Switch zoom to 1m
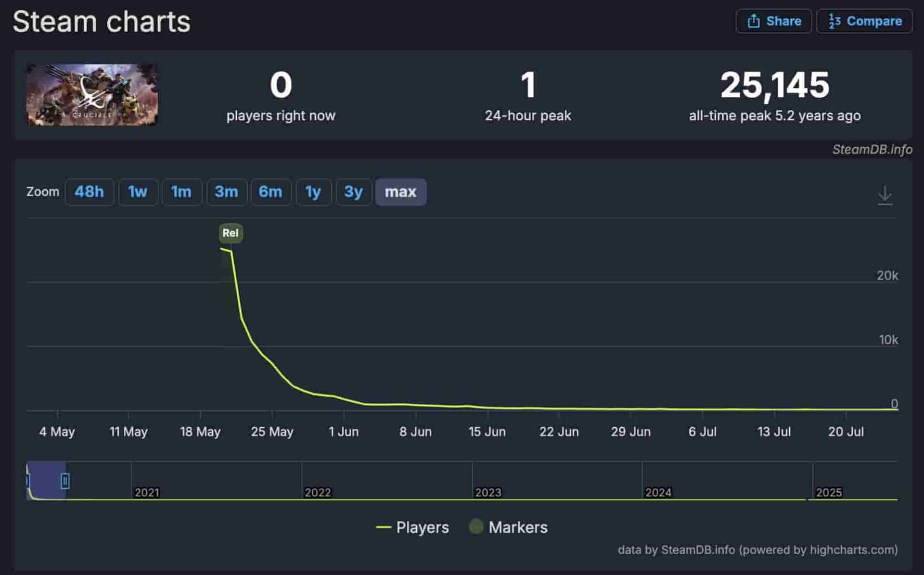Viewport: 924px width, 575px height. point(181,192)
